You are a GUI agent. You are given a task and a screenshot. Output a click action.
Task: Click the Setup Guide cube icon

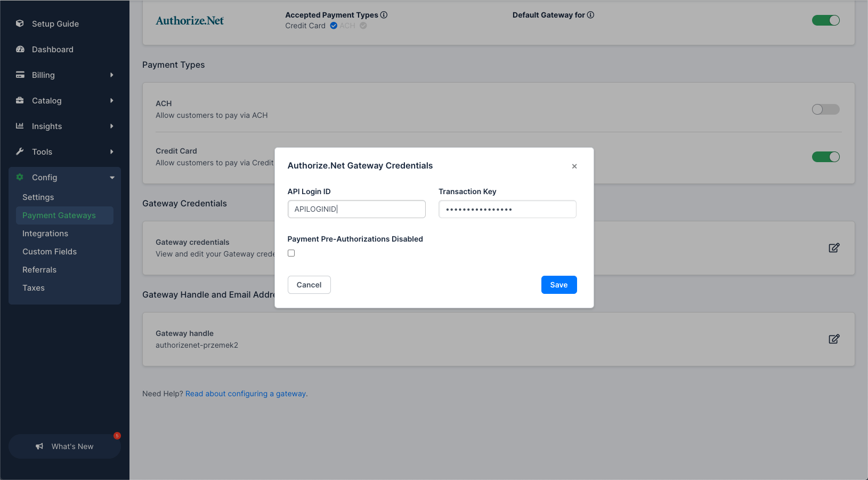20,23
